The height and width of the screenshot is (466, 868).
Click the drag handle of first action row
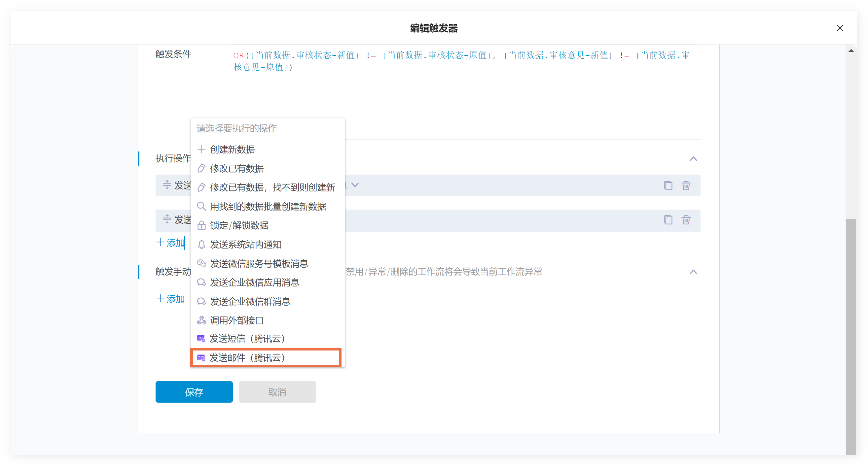pos(167,185)
